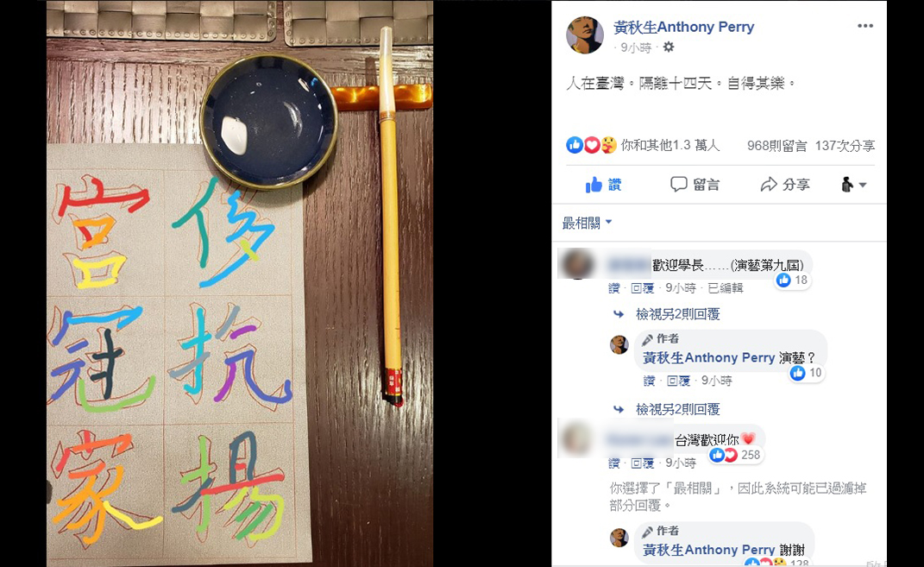
Task: Open the three-dot post options menu
Action: tap(864, 26)
